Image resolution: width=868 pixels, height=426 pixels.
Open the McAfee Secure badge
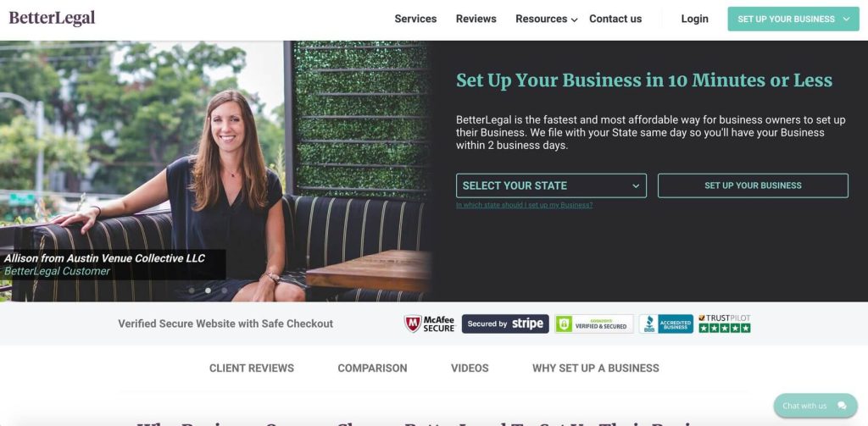(x=430, y=324)
